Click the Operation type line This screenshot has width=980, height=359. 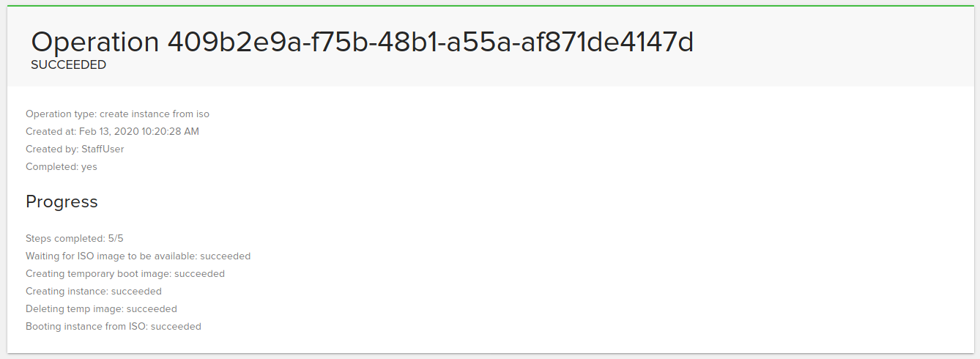(x=117, y=114)
